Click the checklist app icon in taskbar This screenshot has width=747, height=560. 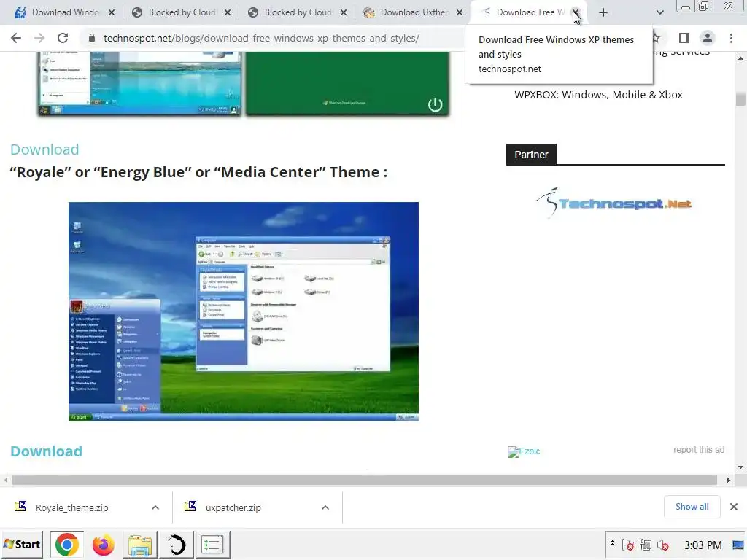click(x=212, y=544)
